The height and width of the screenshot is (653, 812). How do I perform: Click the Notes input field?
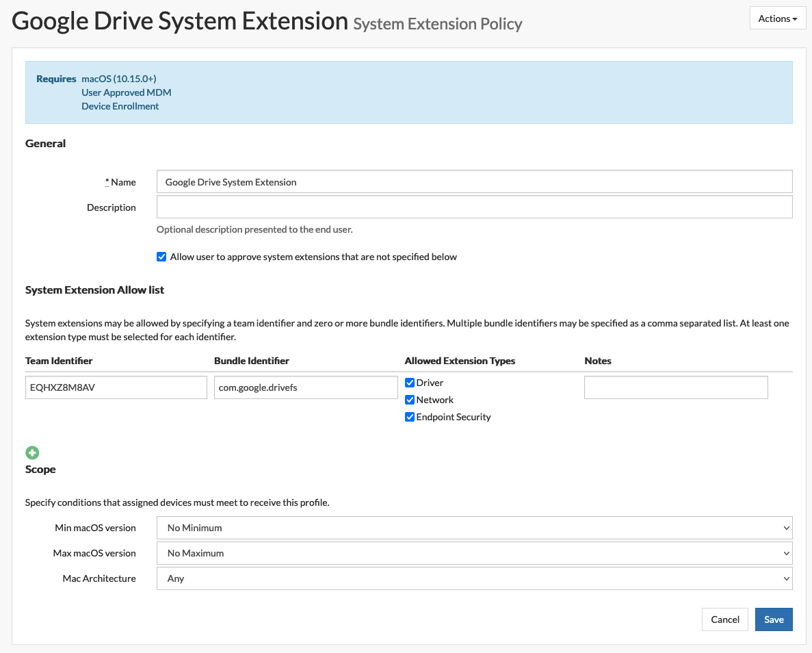tap(676, 387)
